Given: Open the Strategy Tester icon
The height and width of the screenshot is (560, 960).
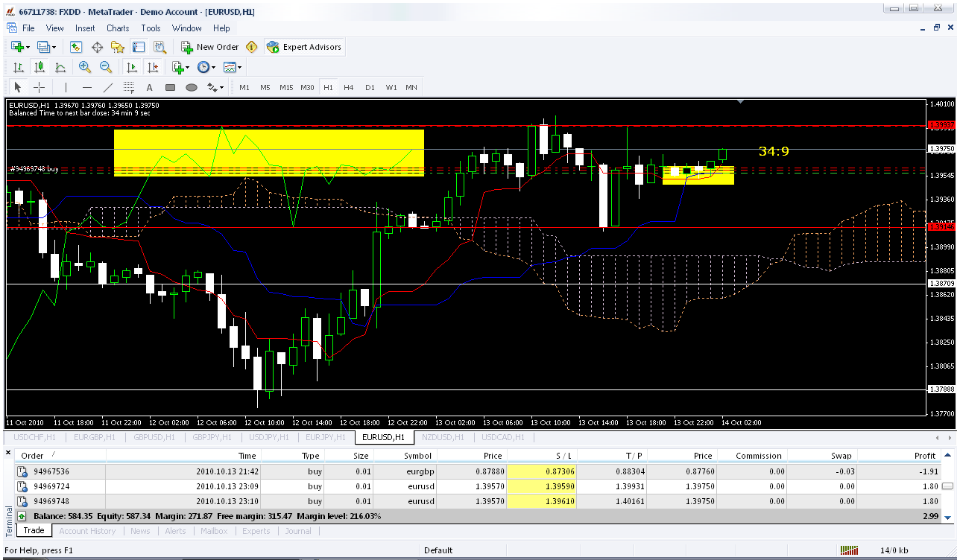Looking at the screenshot, I should [160, 47].
